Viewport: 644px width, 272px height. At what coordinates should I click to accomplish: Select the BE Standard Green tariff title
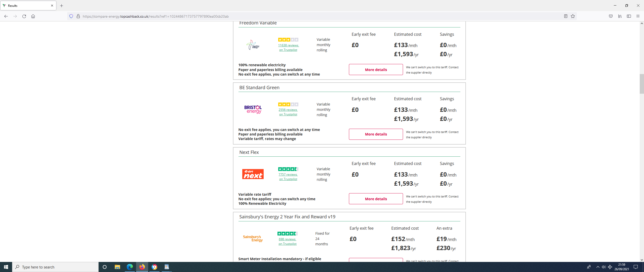(x=259, y=87)
